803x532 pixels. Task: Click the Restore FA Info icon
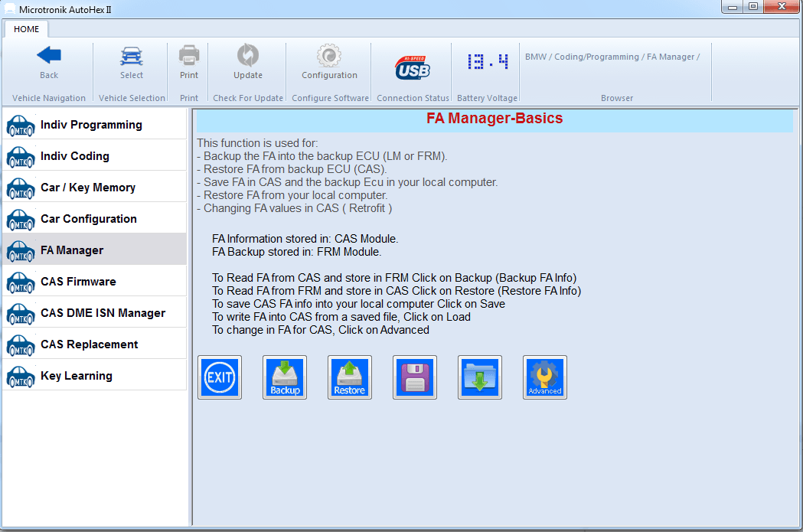coord(349,377)
